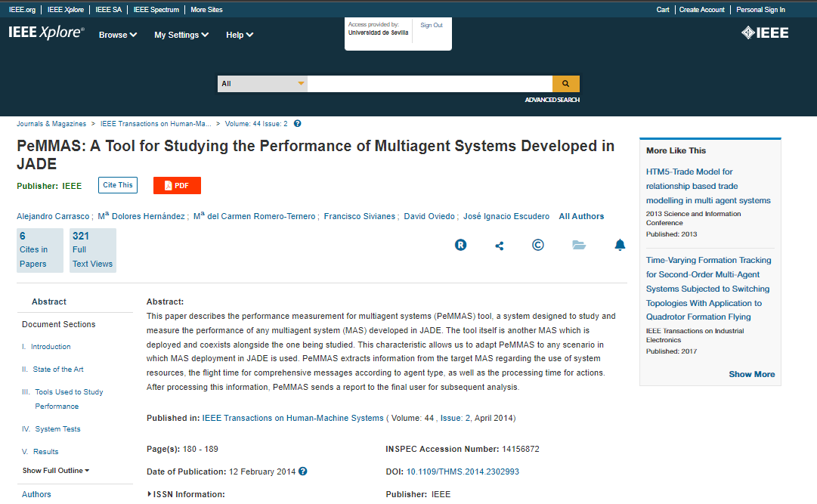The image size is (817, 504).
Task: Expand ISSN Information section
Action: 189,494
